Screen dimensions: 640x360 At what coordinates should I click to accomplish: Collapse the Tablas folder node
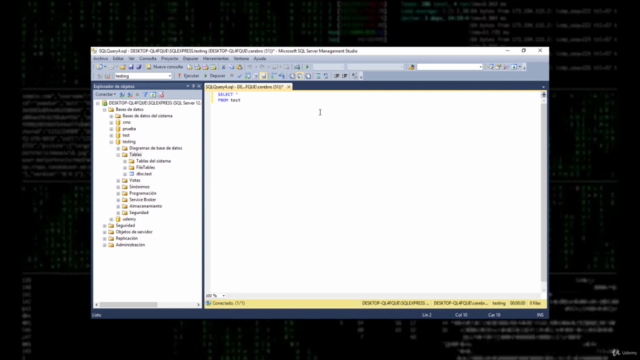118,155
